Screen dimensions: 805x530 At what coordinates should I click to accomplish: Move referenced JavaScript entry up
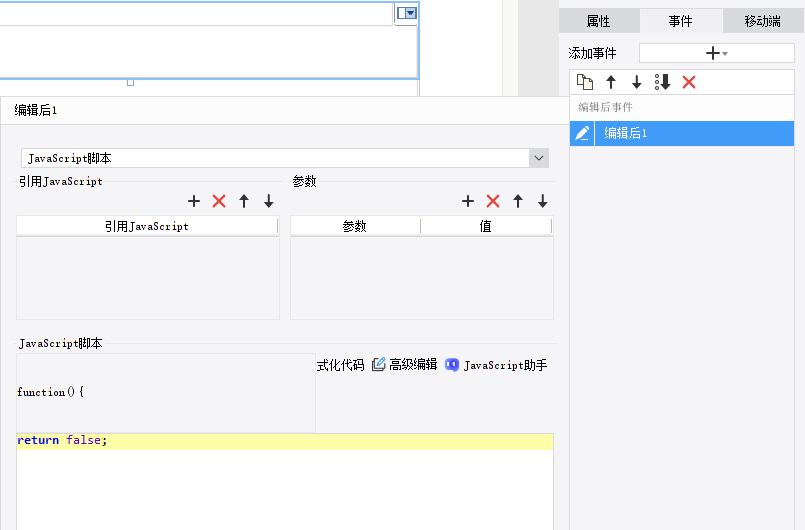pyautogui.click(x=244, y=201)
